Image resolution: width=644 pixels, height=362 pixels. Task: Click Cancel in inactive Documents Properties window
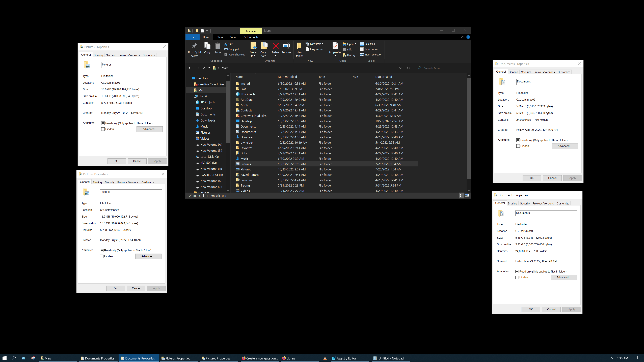tap(552, 178)
